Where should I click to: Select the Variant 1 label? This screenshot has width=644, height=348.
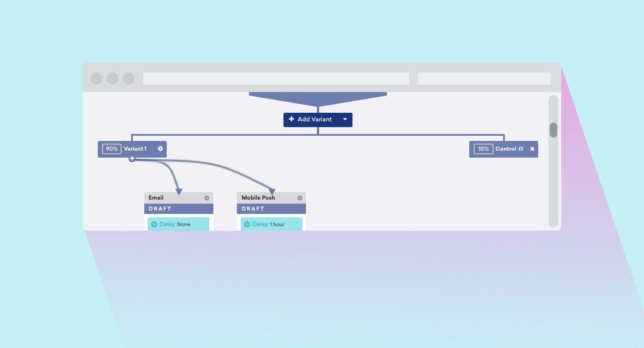pos(135,149)
